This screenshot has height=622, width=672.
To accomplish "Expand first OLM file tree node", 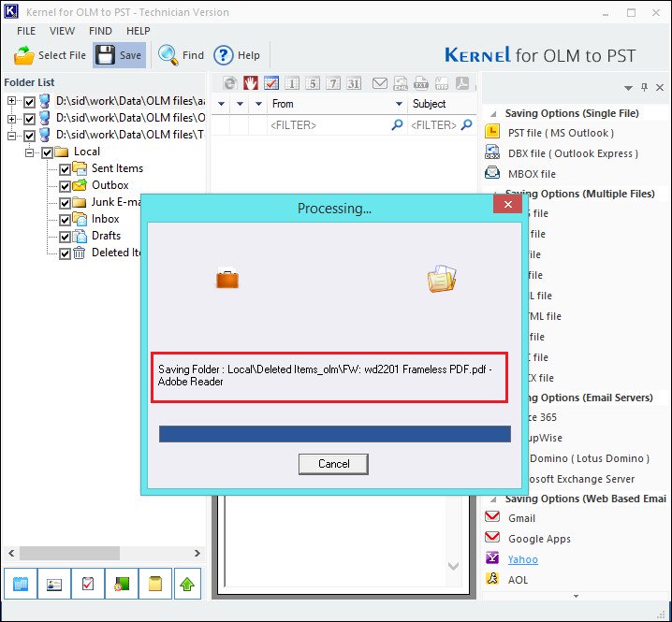I will (11, 101).
